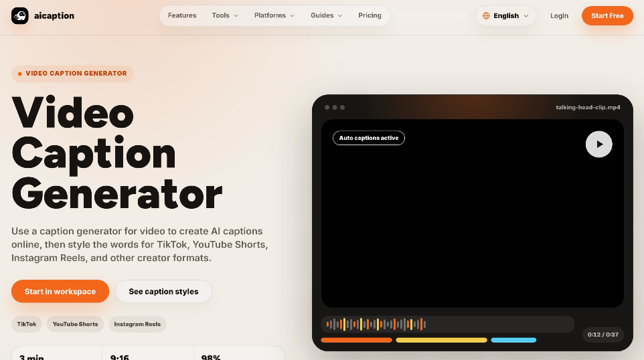Expand the Tools dropdown menu

click(x=225, y=15)
